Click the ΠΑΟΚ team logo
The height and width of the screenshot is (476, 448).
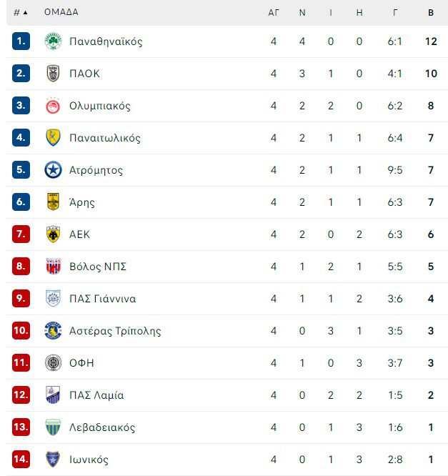(x=54, y=74)
